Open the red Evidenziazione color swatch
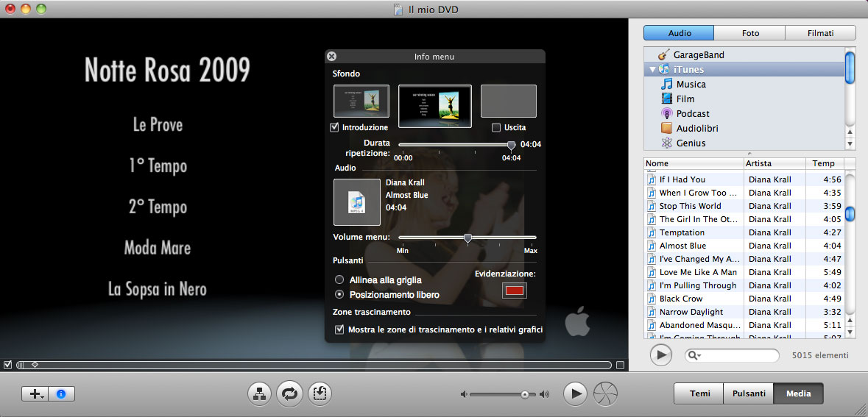 pos(515,291)
